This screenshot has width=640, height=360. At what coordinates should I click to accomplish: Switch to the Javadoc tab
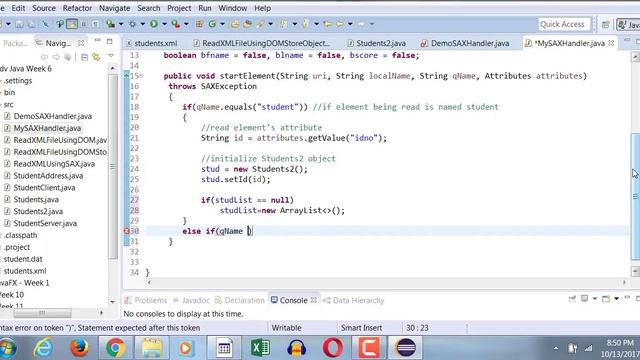click(x=191, y=300)
